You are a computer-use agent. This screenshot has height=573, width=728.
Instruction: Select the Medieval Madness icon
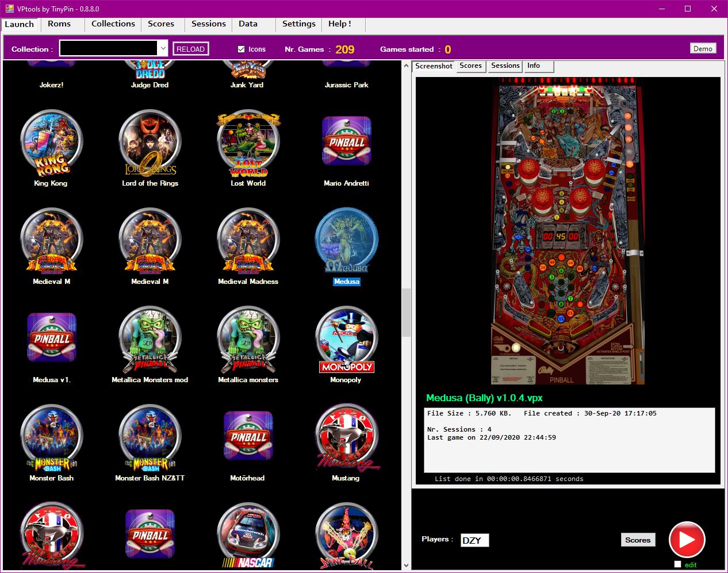click(248, 240)
